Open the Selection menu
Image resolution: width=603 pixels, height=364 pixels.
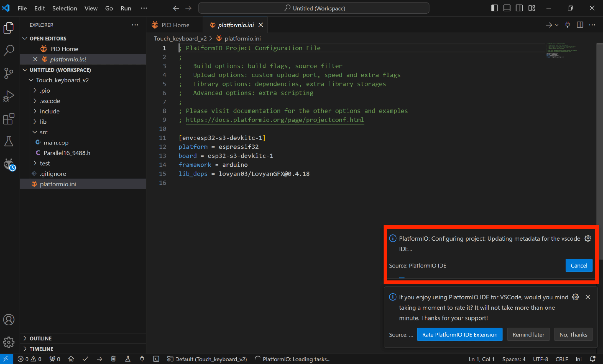point(65,8)
